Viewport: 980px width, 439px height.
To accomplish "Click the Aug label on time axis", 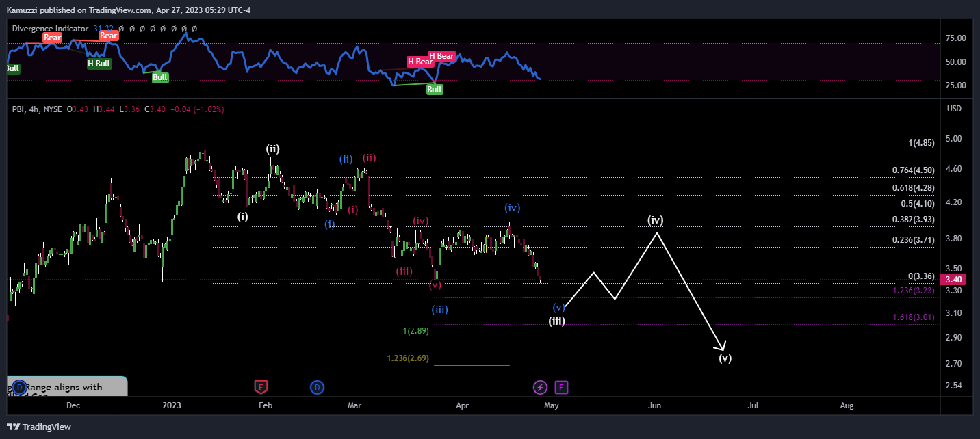I will (x=847, y=405).
